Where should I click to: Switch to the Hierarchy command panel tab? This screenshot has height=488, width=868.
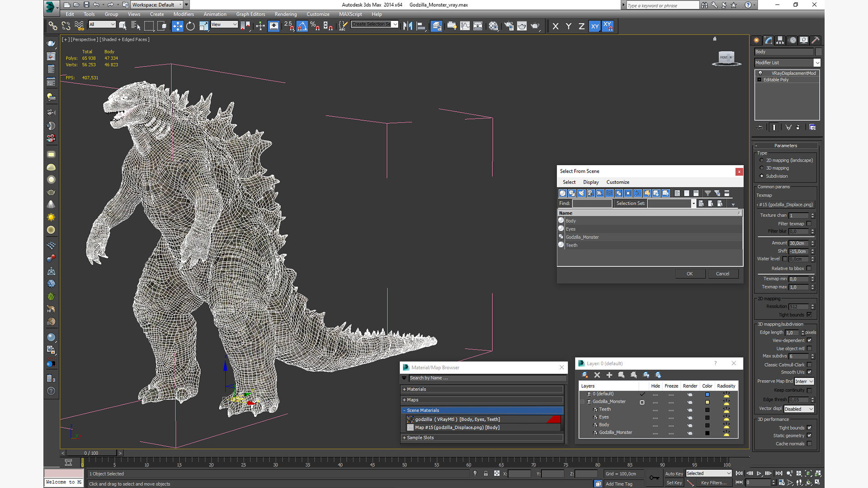780,40
